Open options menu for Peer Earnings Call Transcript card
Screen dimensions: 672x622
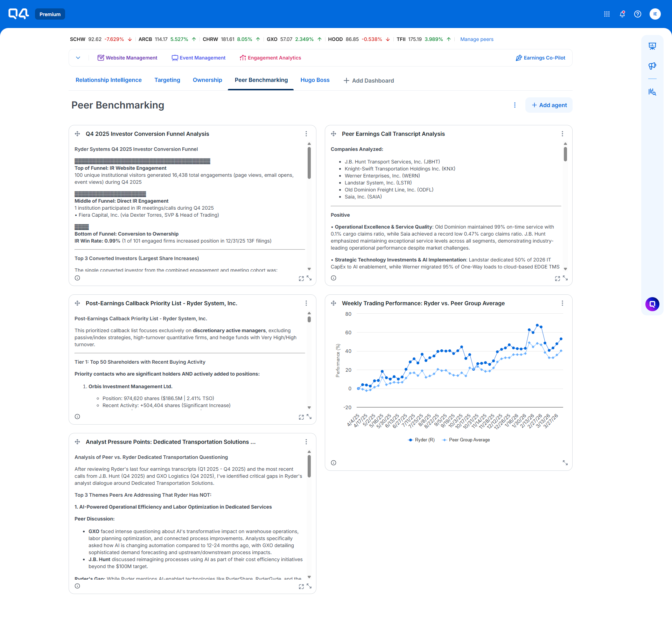[x=562, y=134]
